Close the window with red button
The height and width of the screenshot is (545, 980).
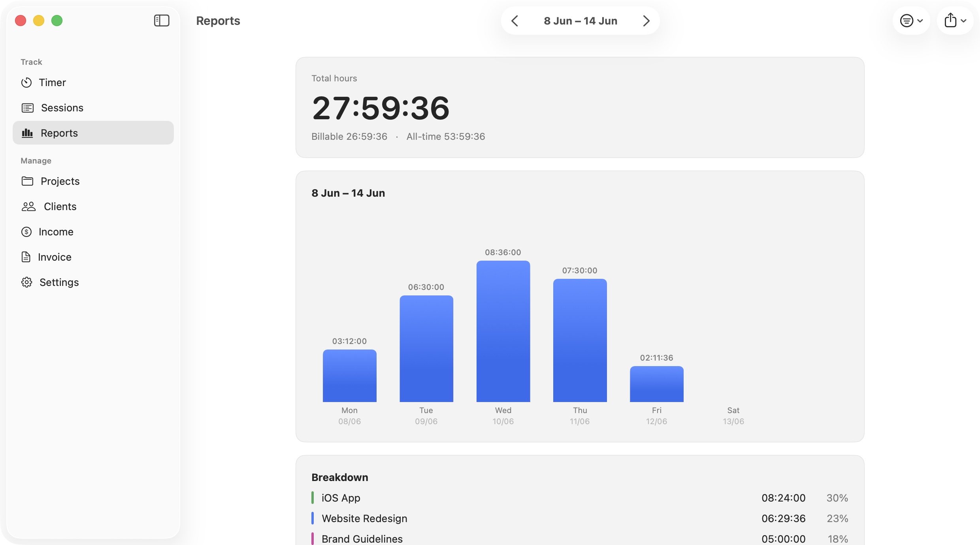(x=21, y=21)
